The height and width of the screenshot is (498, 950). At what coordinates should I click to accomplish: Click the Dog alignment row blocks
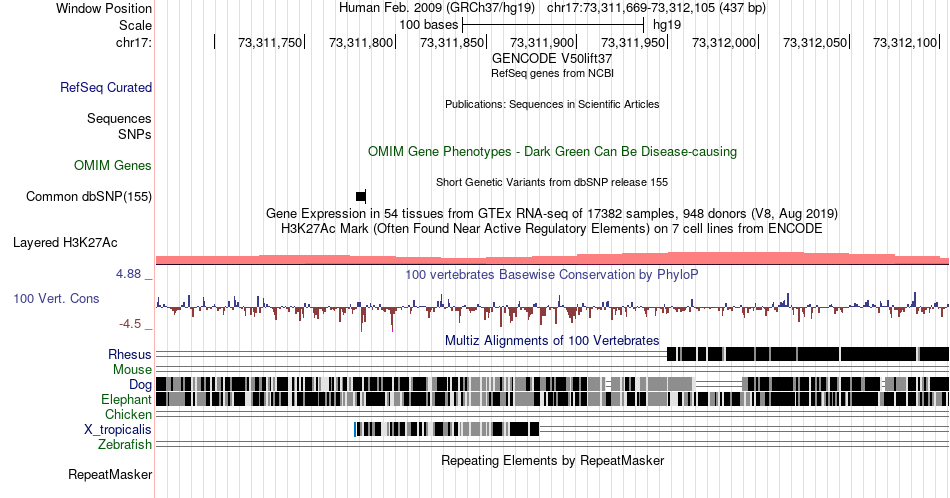(552, 384)
